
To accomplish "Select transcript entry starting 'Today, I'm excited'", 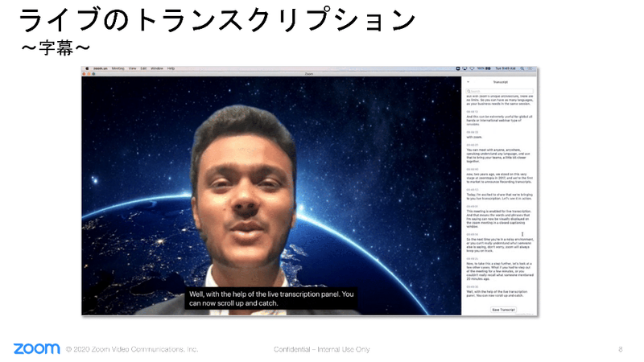I will tap(499, 196).
